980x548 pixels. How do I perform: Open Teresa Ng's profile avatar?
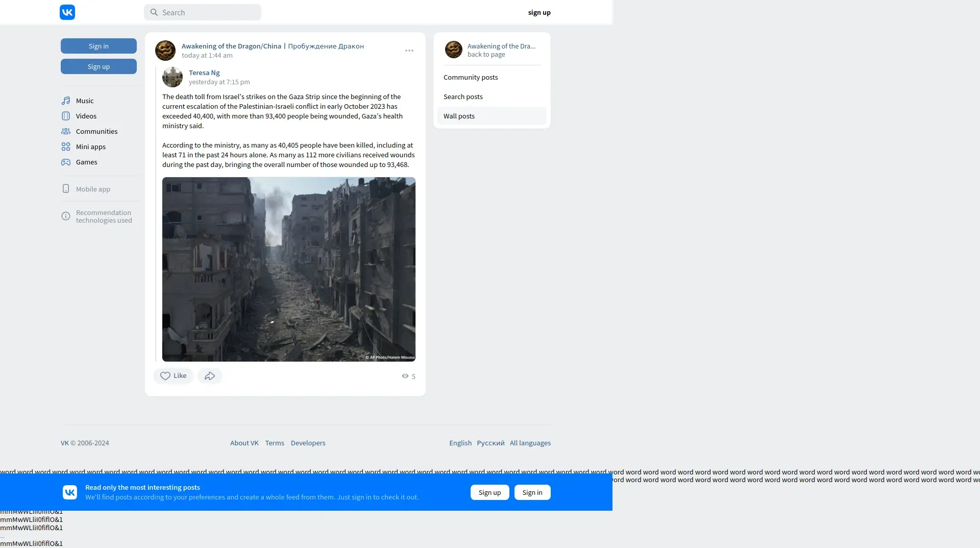[x=173, y=77]
